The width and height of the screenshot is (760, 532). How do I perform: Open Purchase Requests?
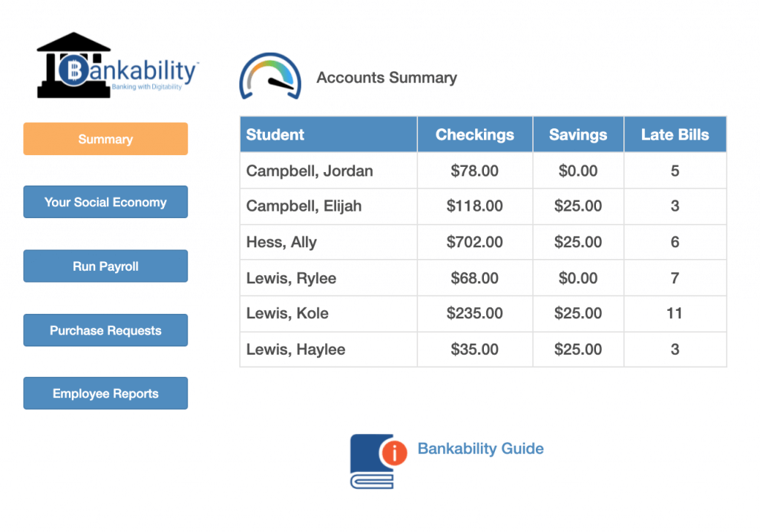tap(105, 330)
